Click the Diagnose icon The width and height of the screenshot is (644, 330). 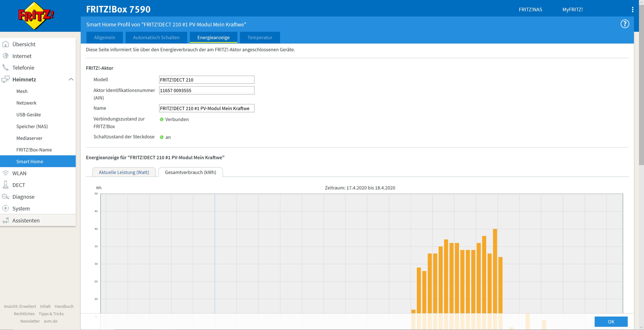click(x=6, y=197)
